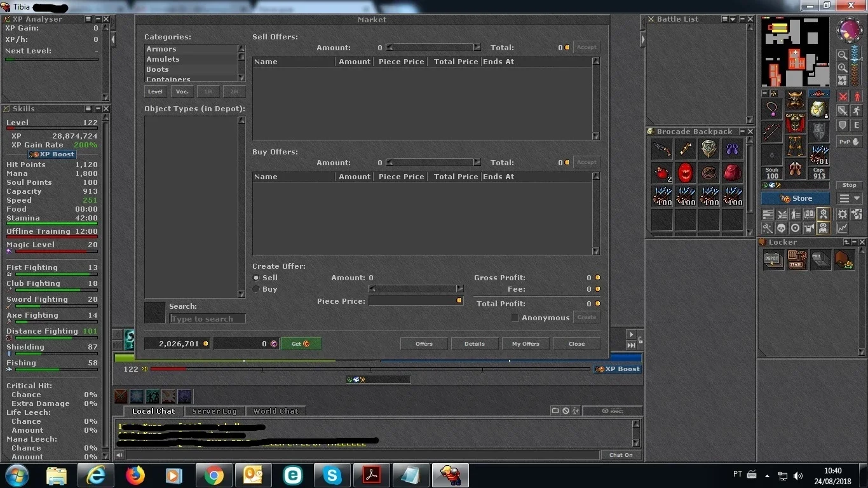The height and width of the screenshot is (488, 868).
Task: Click the Sell Offers amount slider
Action: 433,48
